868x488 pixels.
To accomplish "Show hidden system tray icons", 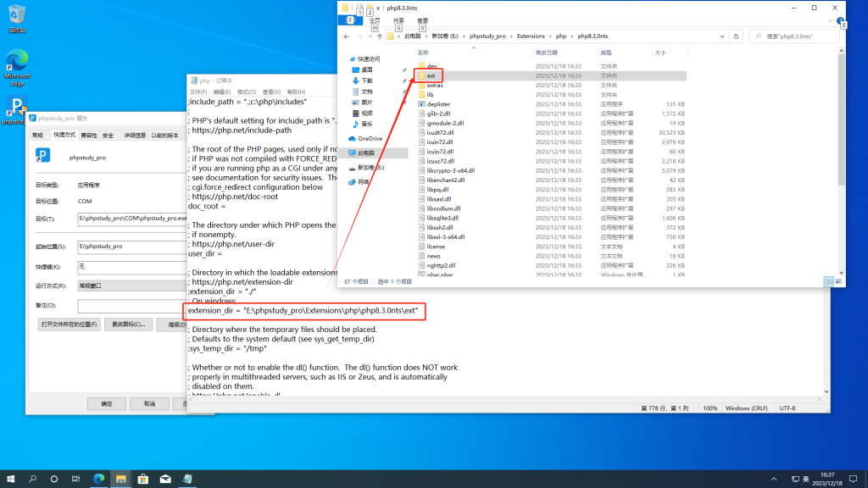I will pos(773,480).
